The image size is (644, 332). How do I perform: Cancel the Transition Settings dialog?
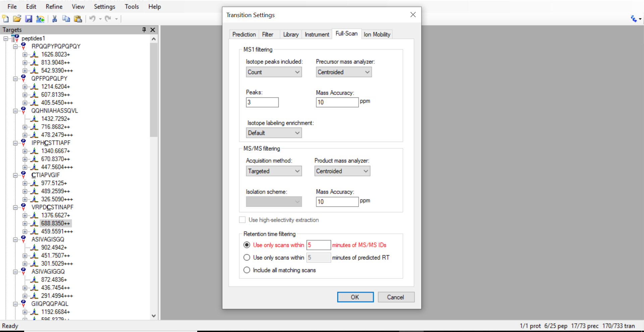396,297
